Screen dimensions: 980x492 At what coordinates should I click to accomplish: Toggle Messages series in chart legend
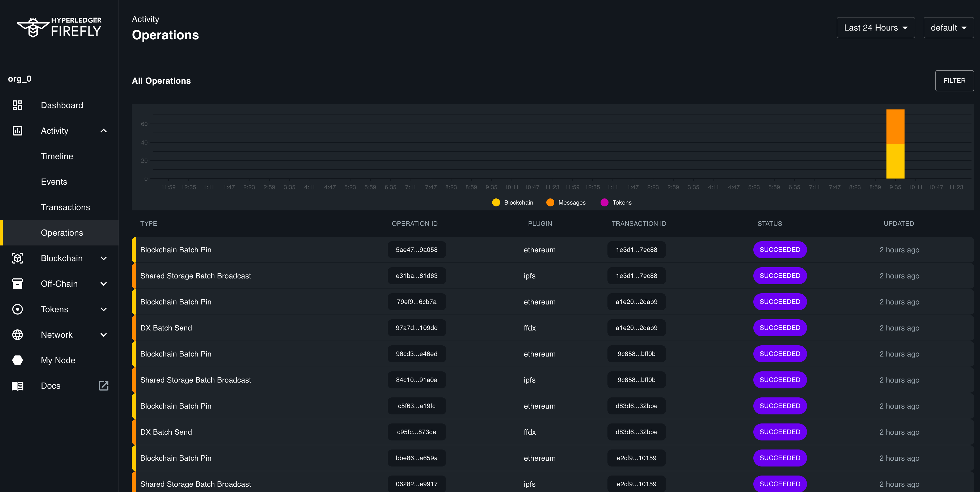click(566, 203)
